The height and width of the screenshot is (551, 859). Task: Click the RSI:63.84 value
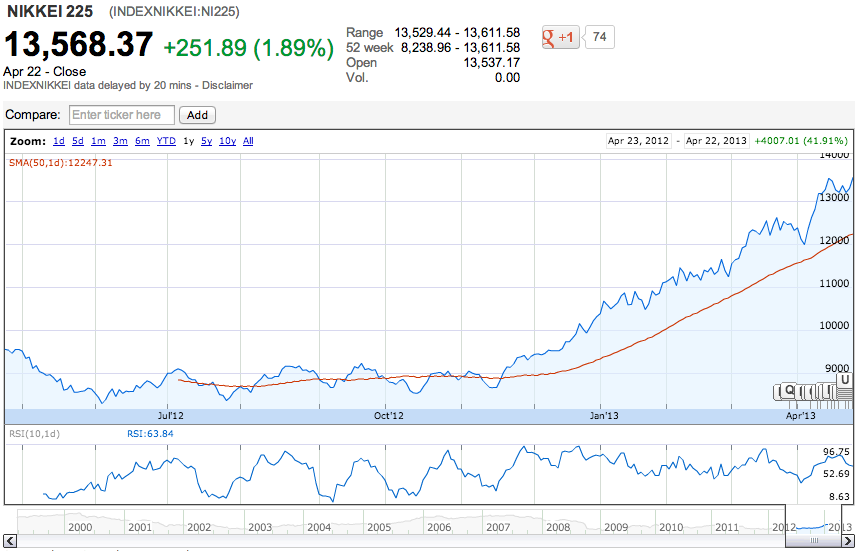(150, 434)
